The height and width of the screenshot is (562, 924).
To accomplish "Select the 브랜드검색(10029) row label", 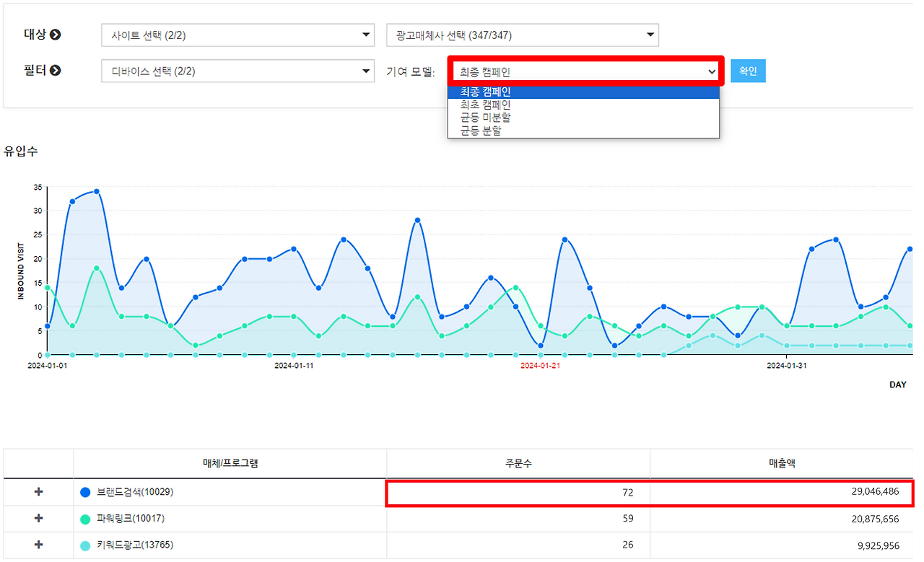I will 135,492.
